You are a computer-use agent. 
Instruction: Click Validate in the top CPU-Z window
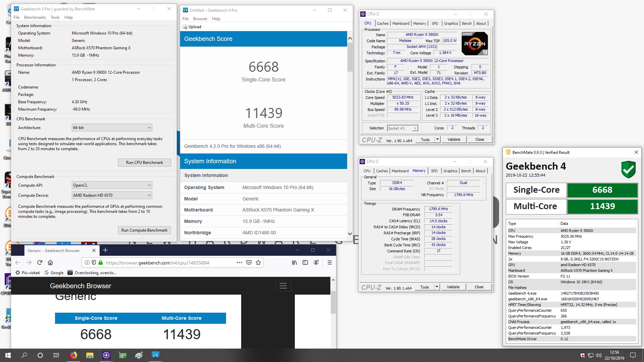(x=454, y=139)
